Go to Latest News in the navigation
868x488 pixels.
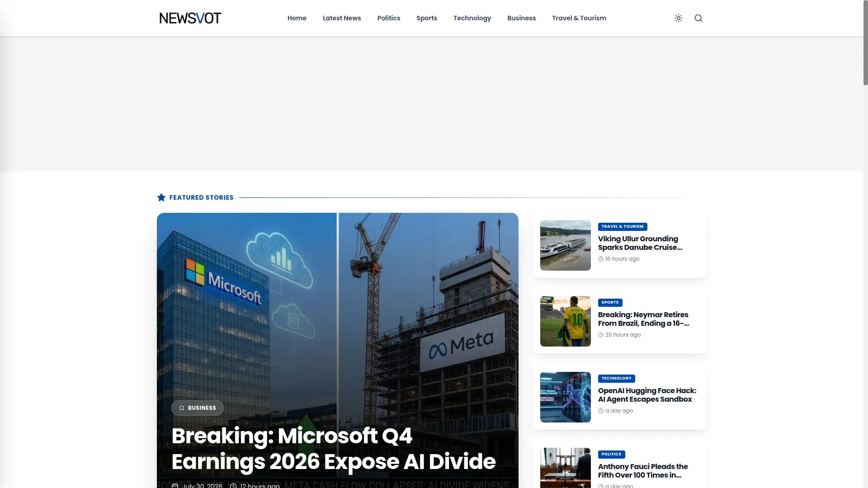pos(342,18)
